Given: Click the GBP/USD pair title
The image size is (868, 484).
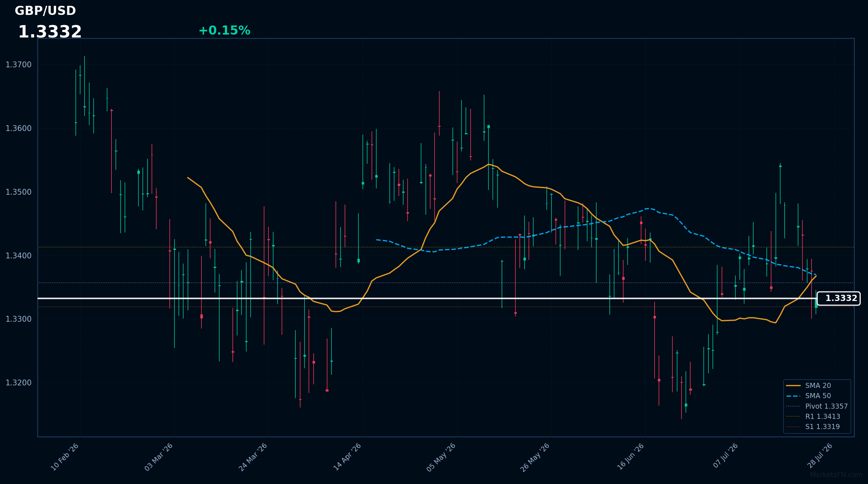Looking at the screenshot, I should click(45, 11).
